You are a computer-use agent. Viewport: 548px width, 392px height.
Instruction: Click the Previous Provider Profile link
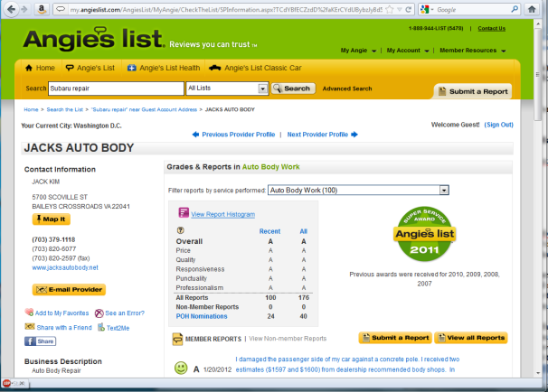[x=239, y=135]
